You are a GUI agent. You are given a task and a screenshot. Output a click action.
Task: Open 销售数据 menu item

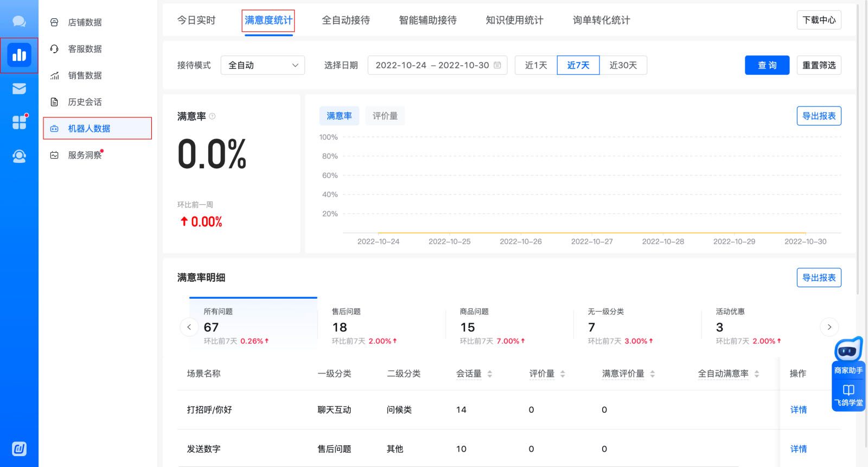(98, 75)
